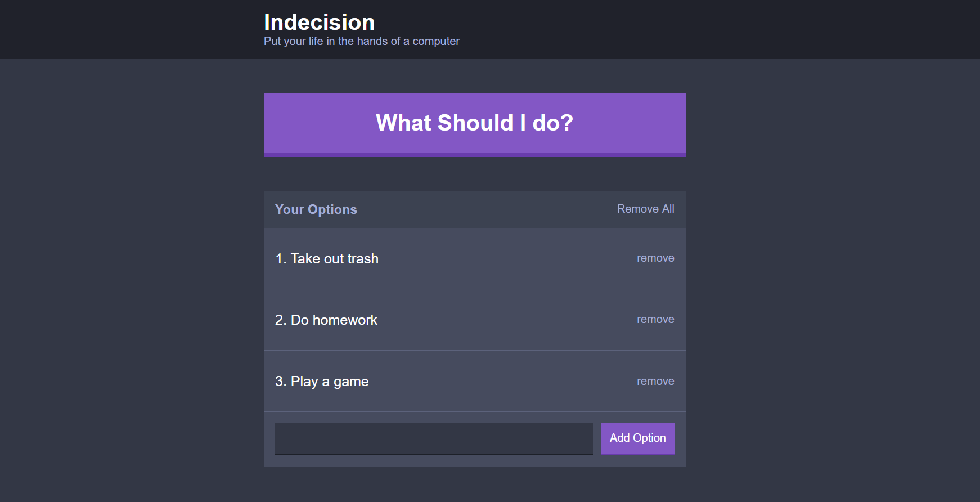The width and height of the screenshot is (980, 502).
Task: Click inside the empty input box beside Add Option
Action: point(433,438)
